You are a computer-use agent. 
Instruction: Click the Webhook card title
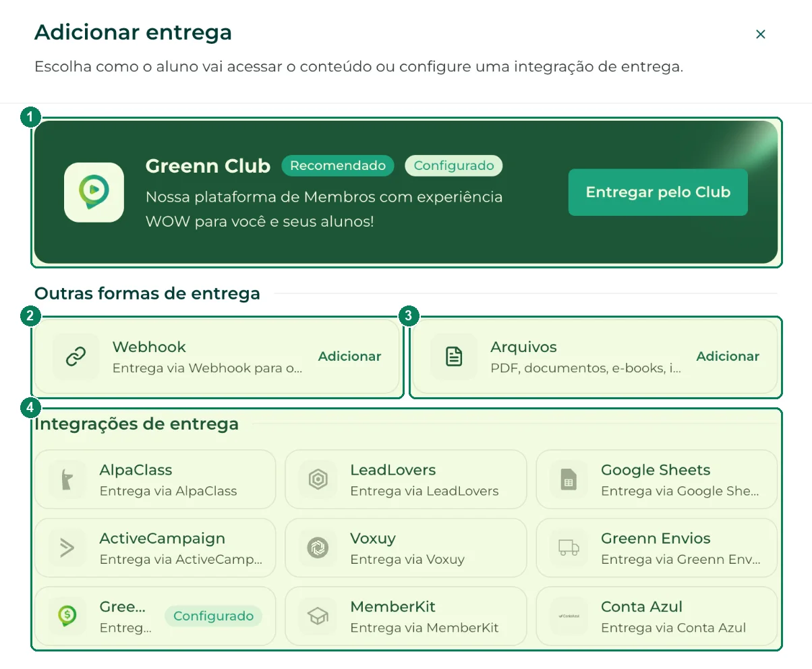[x=149, y=347]
